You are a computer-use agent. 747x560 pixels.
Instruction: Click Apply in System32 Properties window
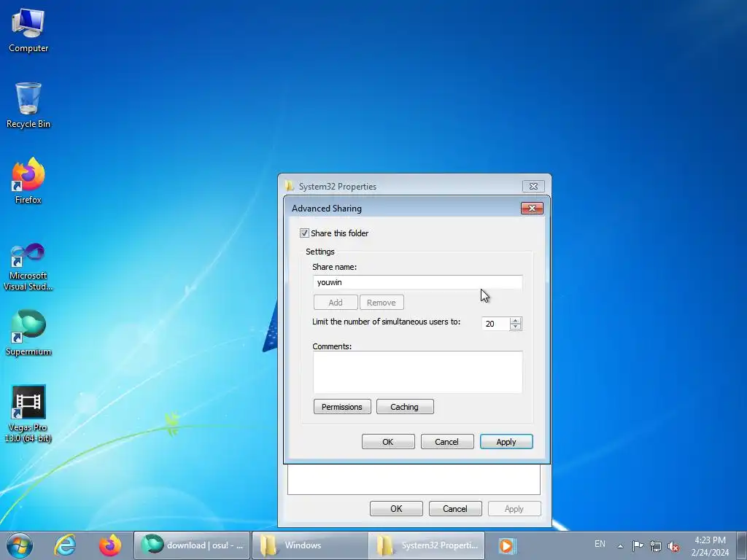(x=514, y=508)
